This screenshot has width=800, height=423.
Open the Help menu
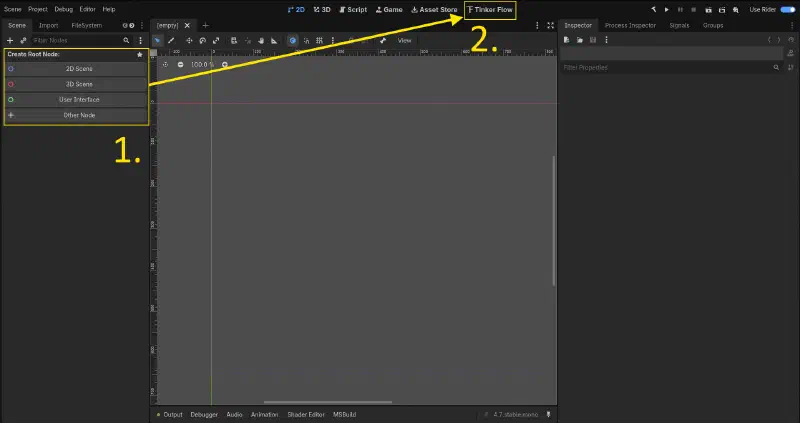click(109, 9)
